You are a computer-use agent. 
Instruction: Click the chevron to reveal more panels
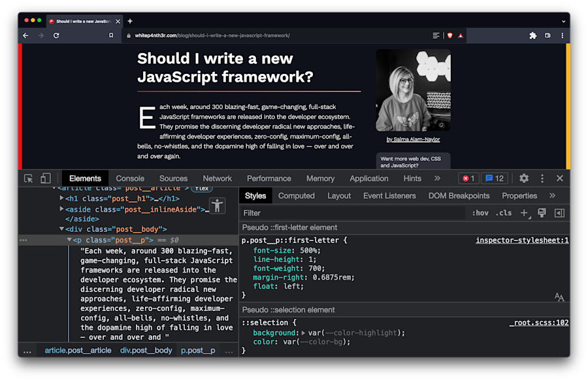(437, 178)
